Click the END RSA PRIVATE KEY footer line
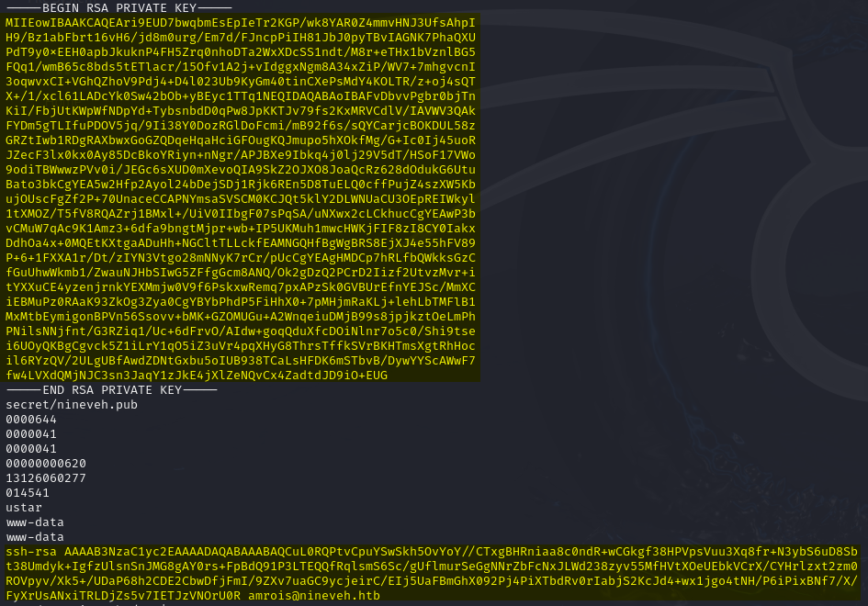This screenshot has height=606, width=868. point(111,389)
